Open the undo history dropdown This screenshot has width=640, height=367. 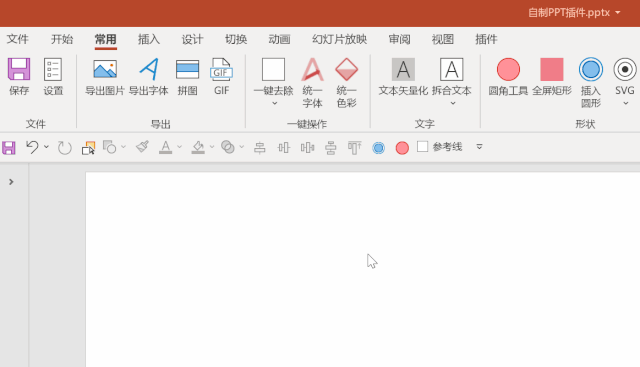tap(46, 147)
